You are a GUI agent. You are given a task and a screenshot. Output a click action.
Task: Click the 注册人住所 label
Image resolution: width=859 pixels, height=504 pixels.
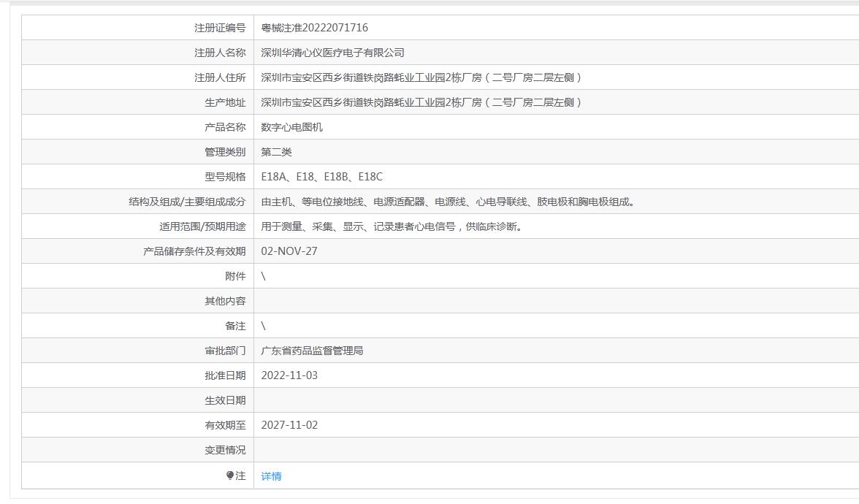(x=220, y=77)
